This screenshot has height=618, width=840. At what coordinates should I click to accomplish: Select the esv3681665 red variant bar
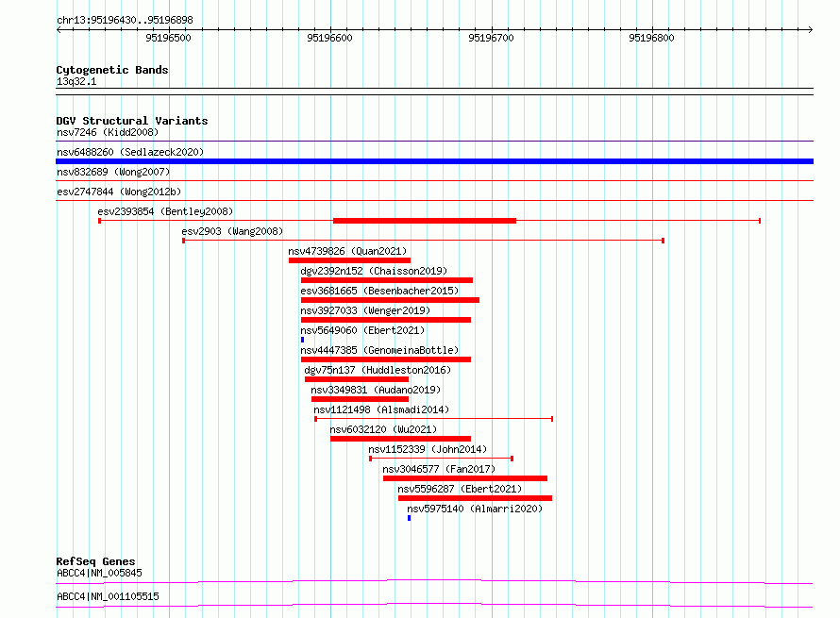pos(390,300)
